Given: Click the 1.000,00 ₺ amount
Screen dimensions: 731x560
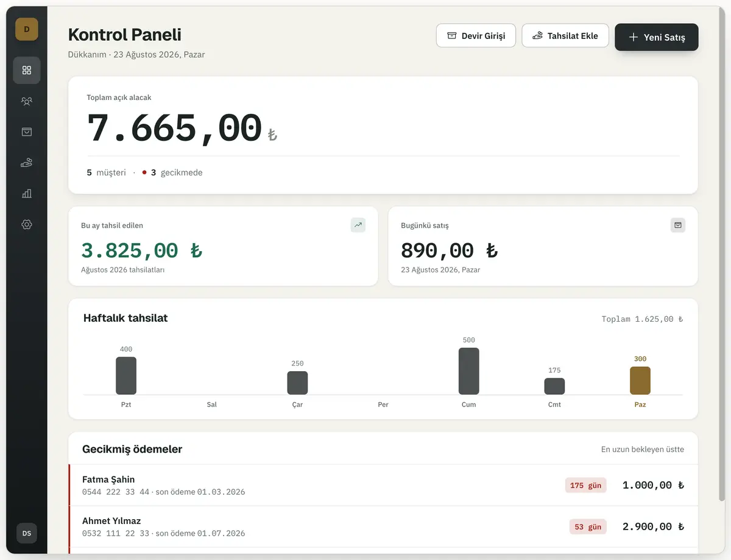Looking at the screenshot, I should [x=653, y=485].
